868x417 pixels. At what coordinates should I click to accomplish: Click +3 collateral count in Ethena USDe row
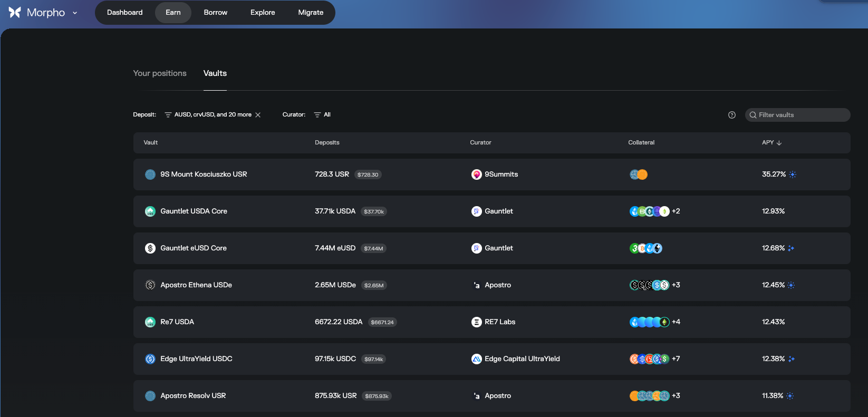676,285
